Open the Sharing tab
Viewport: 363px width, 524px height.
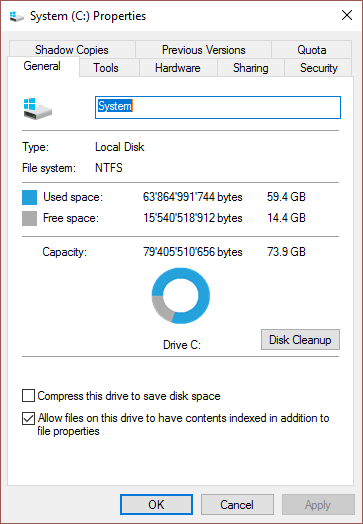(251, 68)
